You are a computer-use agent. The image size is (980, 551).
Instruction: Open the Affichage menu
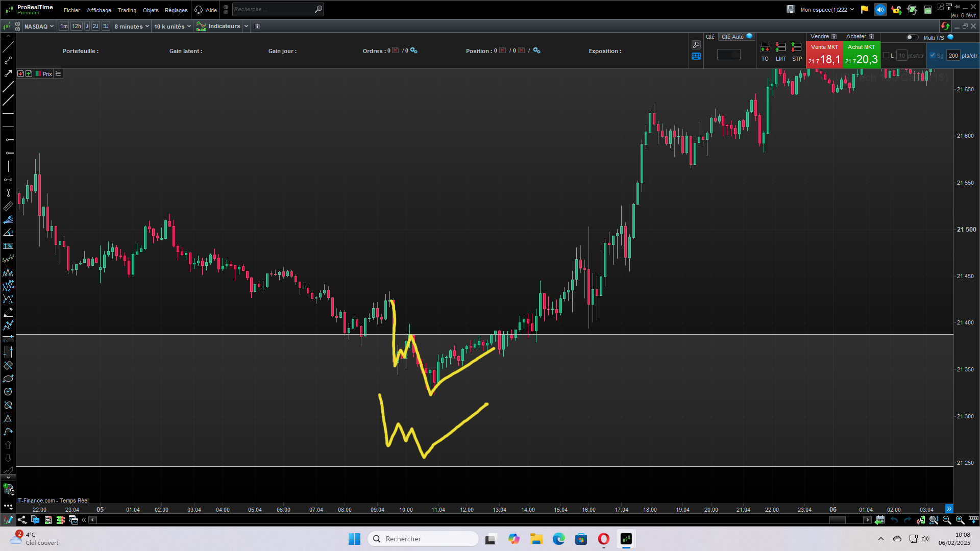pyautogui.click(x=99, y=10)
